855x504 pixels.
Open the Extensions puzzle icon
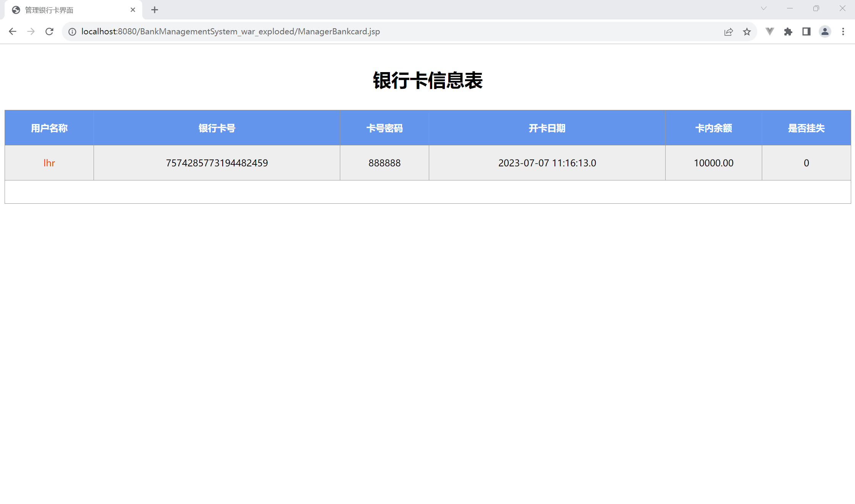click(788, 32)
